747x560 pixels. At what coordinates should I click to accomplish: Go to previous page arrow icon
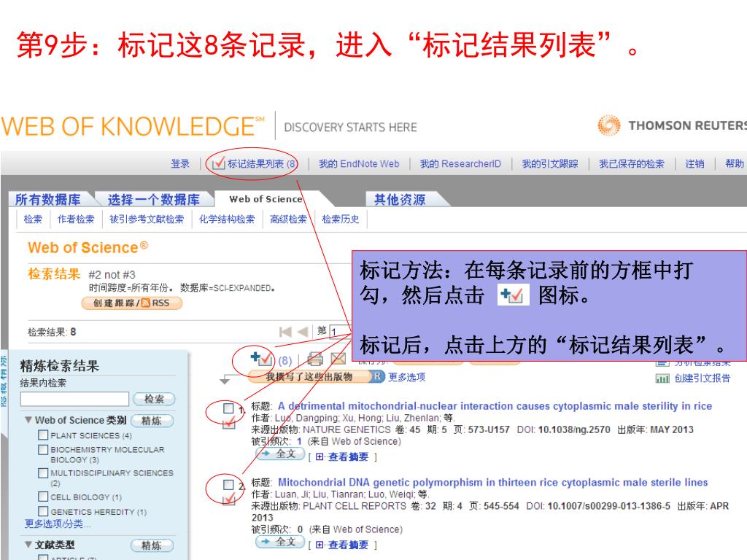coord(303,332)
